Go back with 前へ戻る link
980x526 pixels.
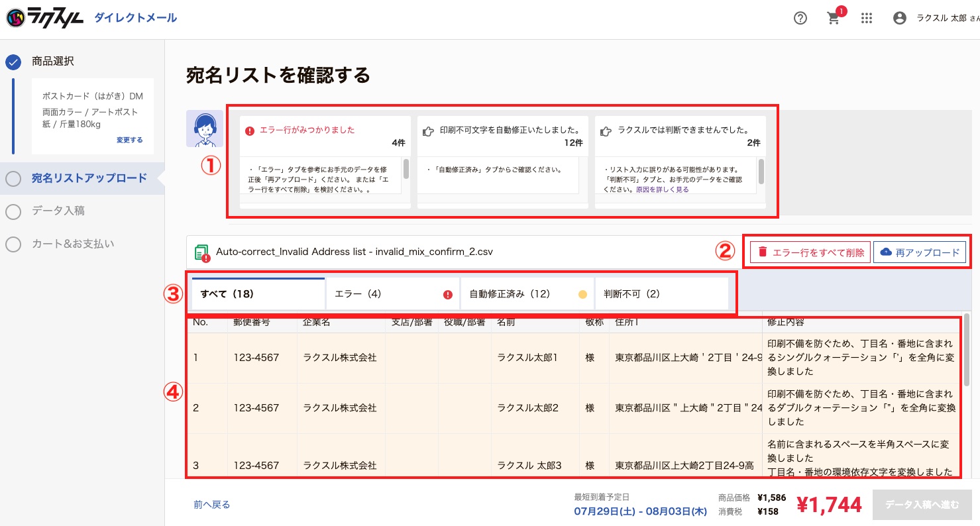coord(212,505)
